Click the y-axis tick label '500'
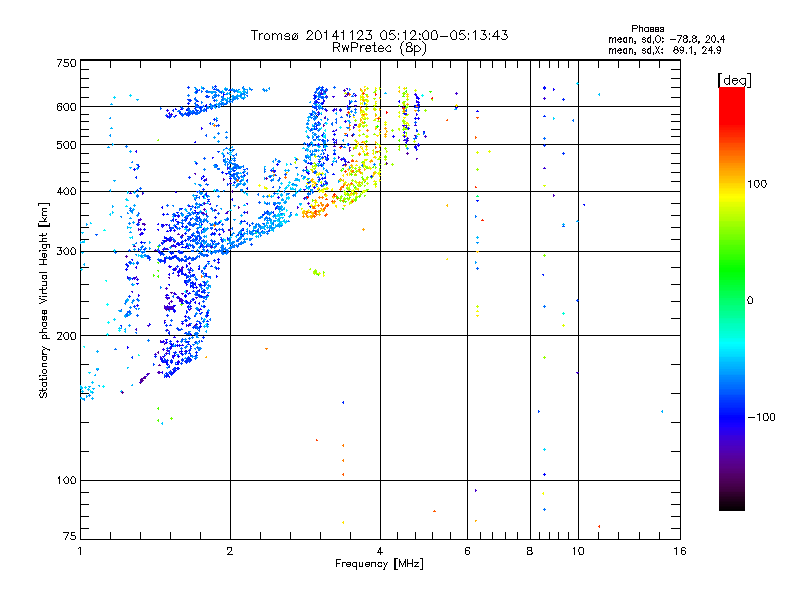The width and height of the screenshot is (800, 600). coord(66,145)
